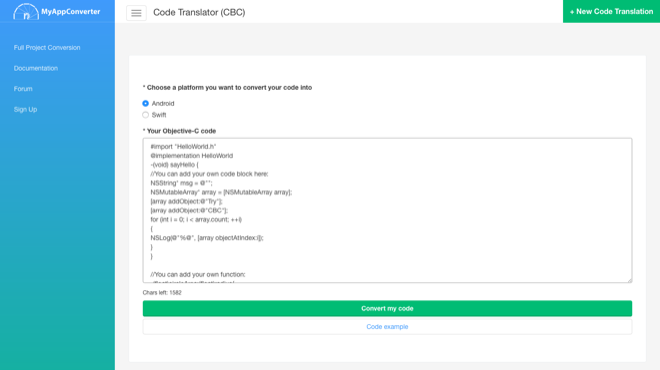
Task: Click '//You can add your own function:' comment
Action: 198,274
